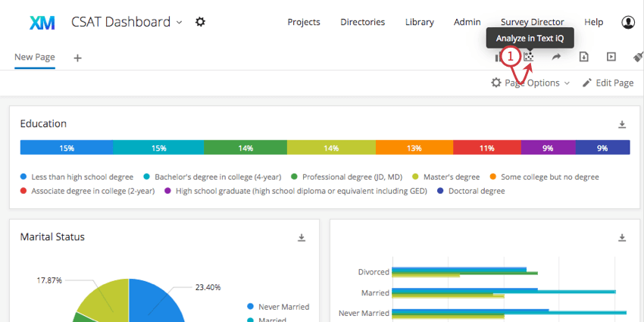The image size is (644, 322).
Task: Click the share arrow icon
Action: pyautogui.click(x=556, y=57)
